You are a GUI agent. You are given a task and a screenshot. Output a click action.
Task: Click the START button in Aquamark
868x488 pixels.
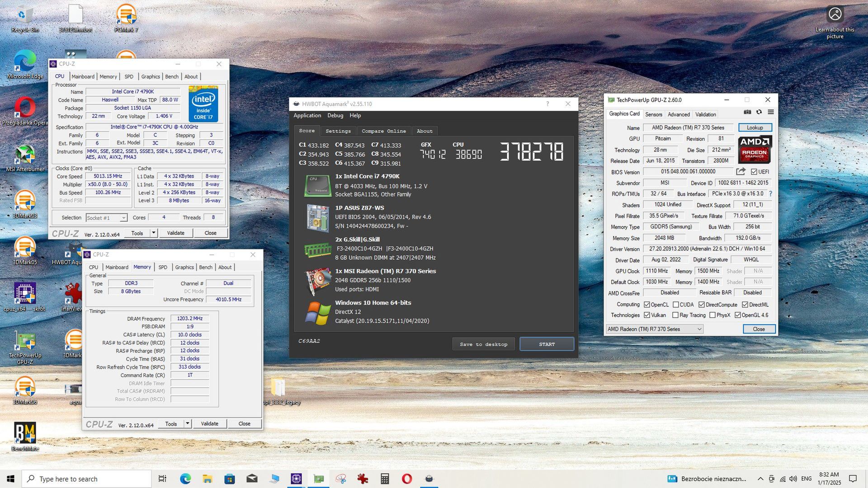tap(547, 344)
